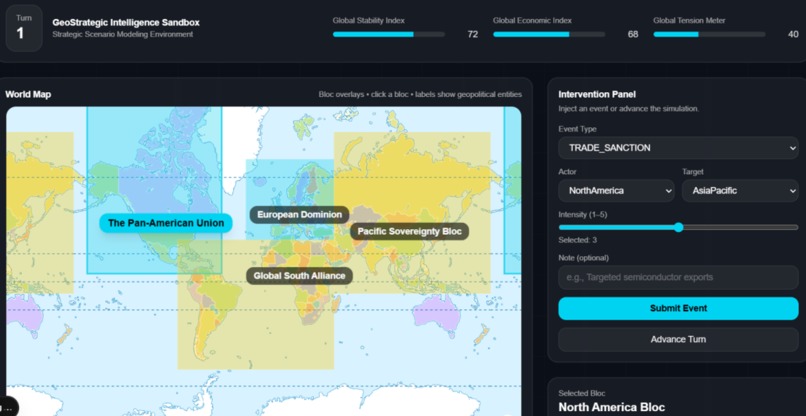806x416 pixels.
Task: Open the Target dropdown showing AsiaPacific
Action: point(740,190)
